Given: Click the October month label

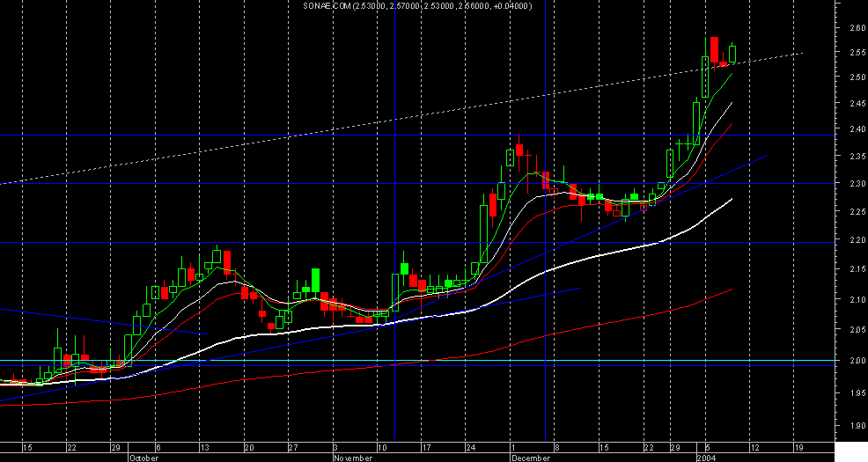Looking at the screenshot, I should pos(143,458).
